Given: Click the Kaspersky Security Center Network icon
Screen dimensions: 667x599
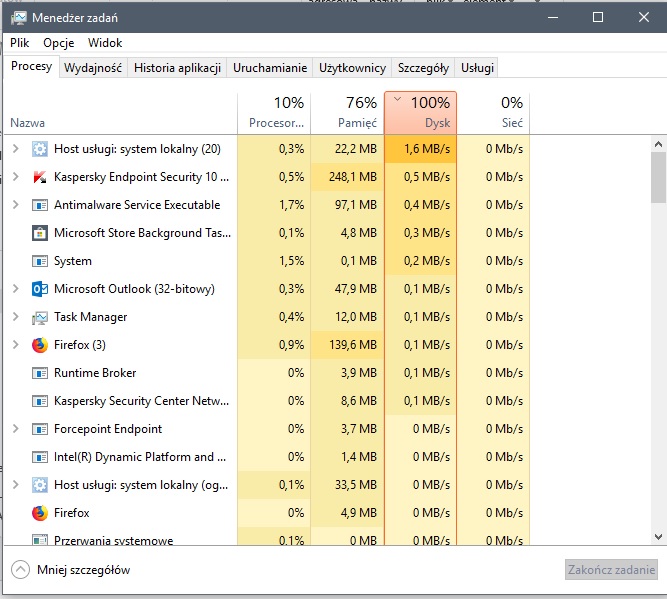Looking at the screenshot, I should (x=40, y=401).
